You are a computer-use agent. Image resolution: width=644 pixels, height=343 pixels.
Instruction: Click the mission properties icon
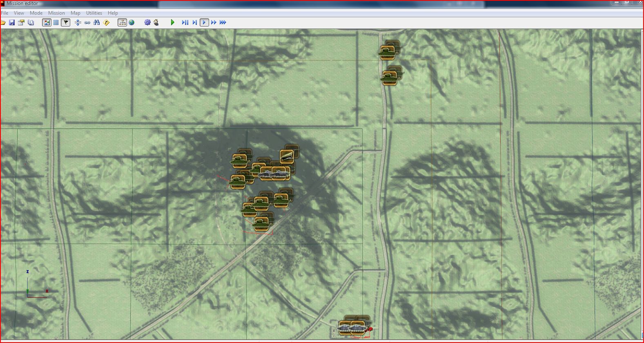click(21, 22)
